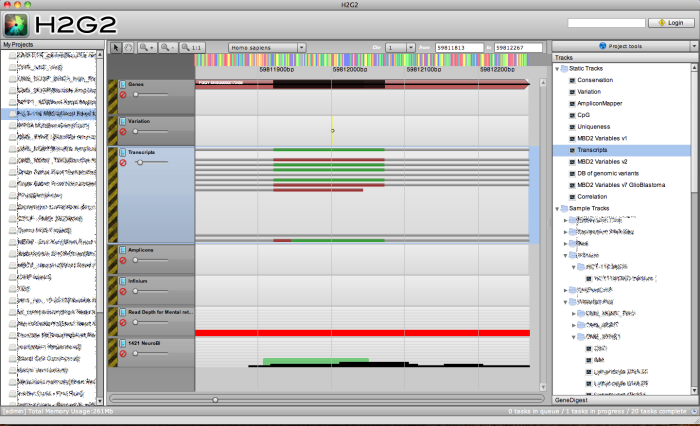This screenshot has height=426, width=700.
Task: Select the hand pan tool
Action: [128, 47]
